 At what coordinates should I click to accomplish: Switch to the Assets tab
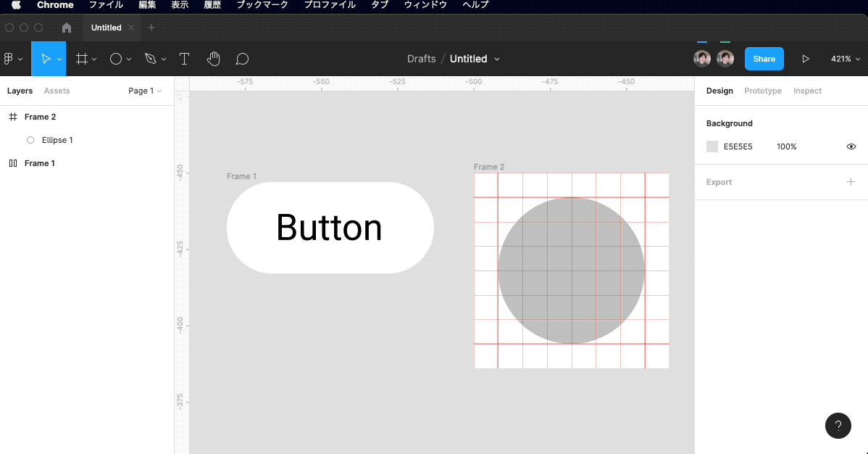[x=57, y=91]
